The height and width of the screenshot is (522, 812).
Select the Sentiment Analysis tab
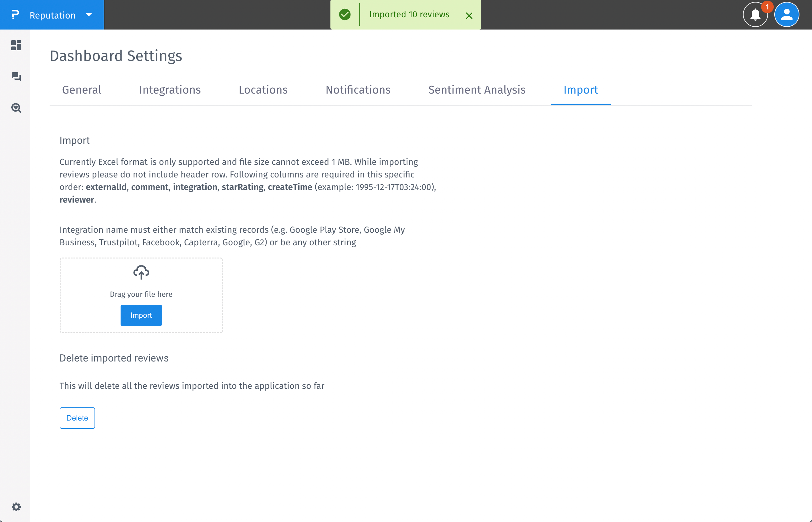click(477, 90)
